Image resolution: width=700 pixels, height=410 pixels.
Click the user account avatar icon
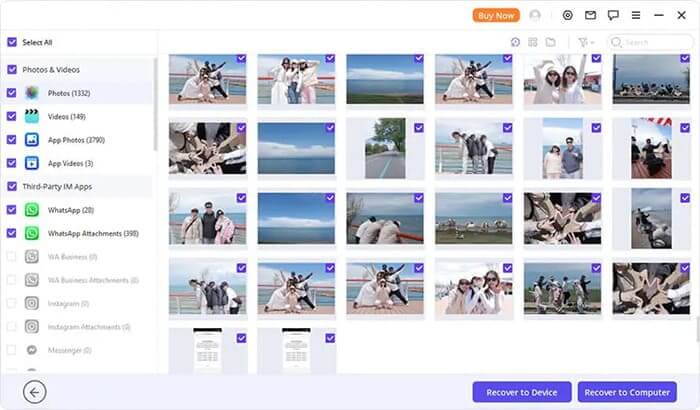coord(535,15)
